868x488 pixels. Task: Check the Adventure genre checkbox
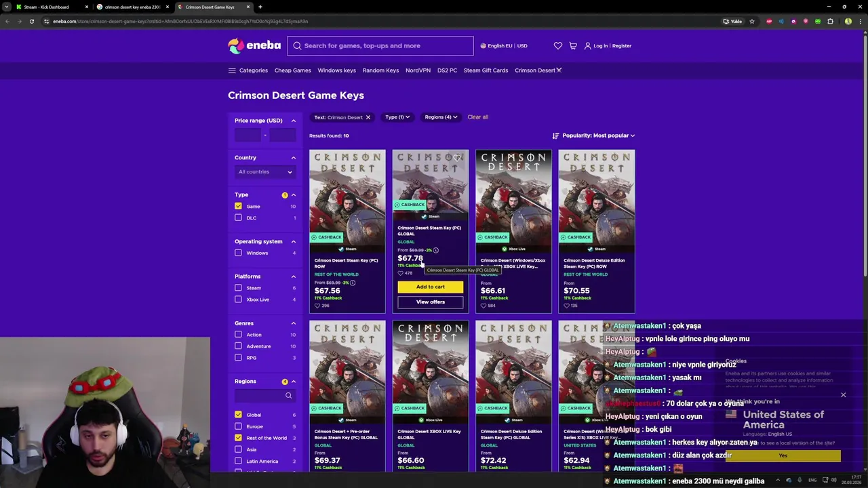(238, 346)
